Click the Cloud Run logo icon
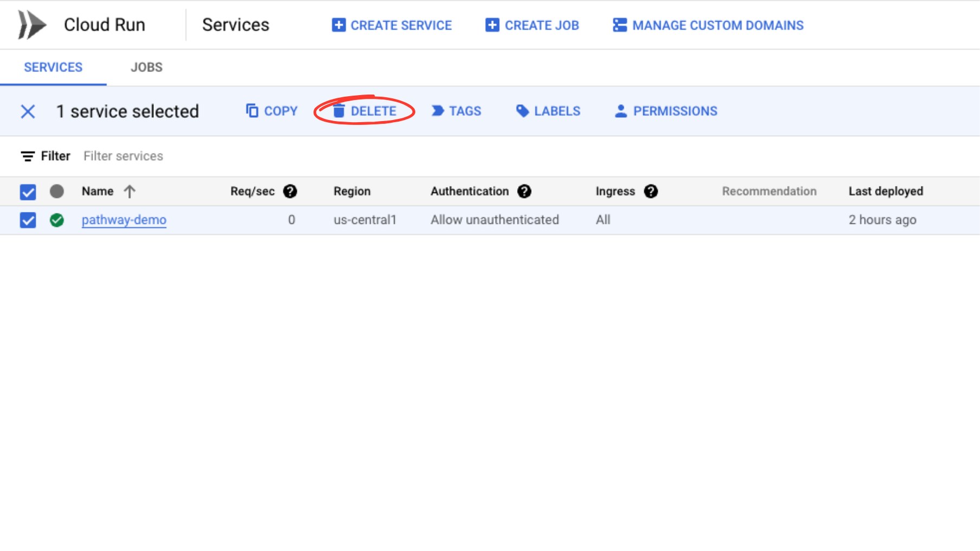This screenshot has height=551, width=980. pos(32,25)
